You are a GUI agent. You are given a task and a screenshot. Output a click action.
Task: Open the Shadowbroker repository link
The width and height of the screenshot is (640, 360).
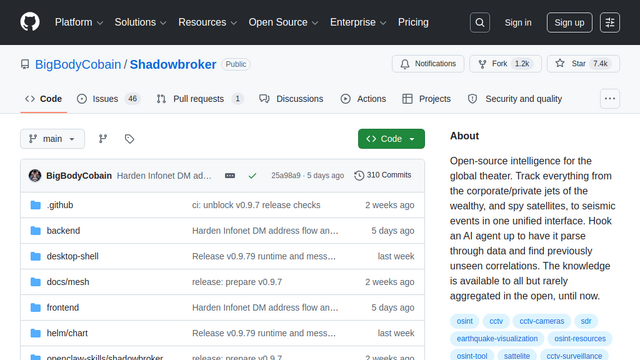(173, 64)
